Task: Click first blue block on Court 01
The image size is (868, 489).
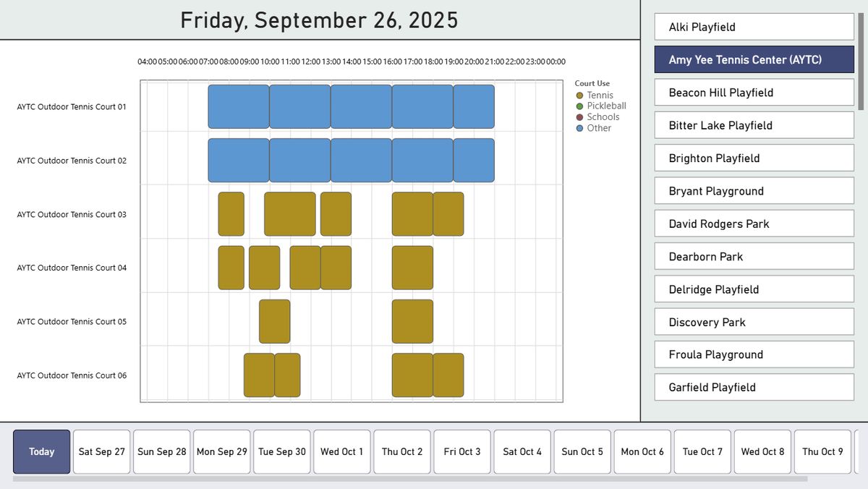Action: tap(239, 106)
